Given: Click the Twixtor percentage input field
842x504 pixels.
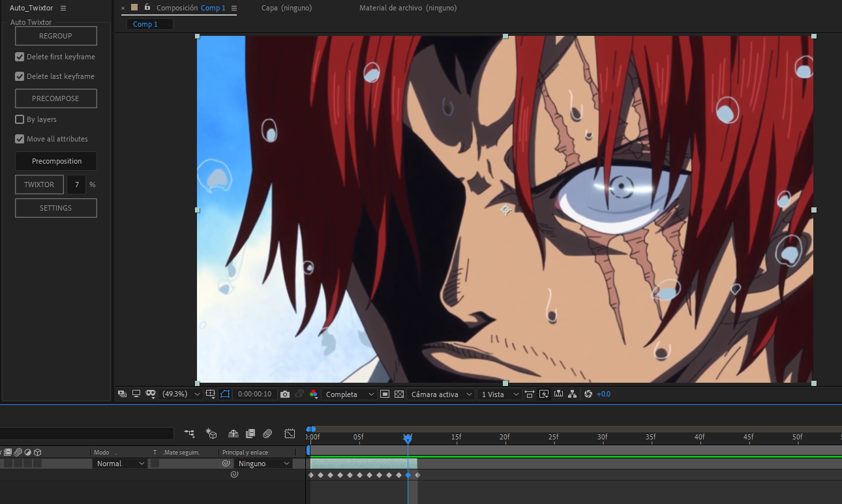Looking at the screenshot, I should click(x=76, y=185).
